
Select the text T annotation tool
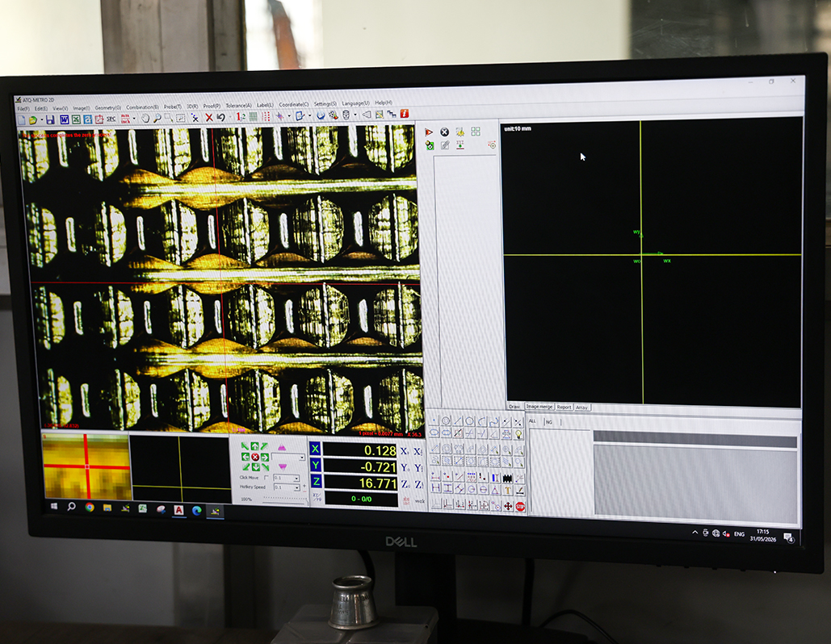507,490
